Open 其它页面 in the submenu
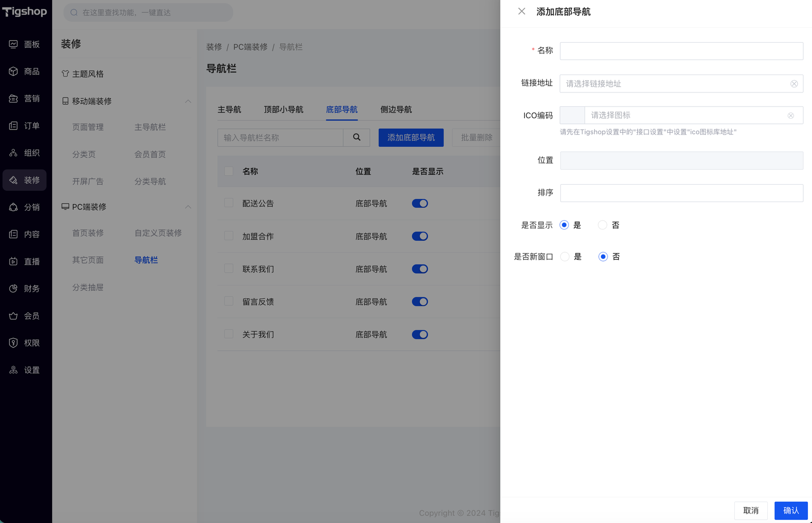The image size is (812, 523). point(88,260)
